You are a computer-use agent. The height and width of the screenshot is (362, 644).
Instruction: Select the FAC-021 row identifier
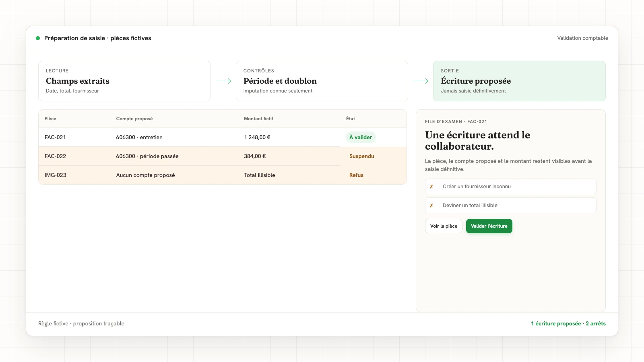55,137
